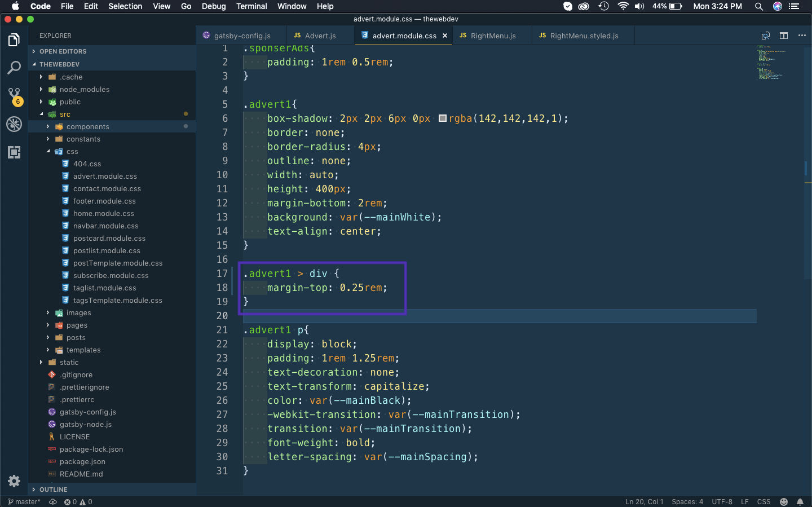Place cursor on line number 16
Screen dimensions: 812x507
[x=222, y=259]
